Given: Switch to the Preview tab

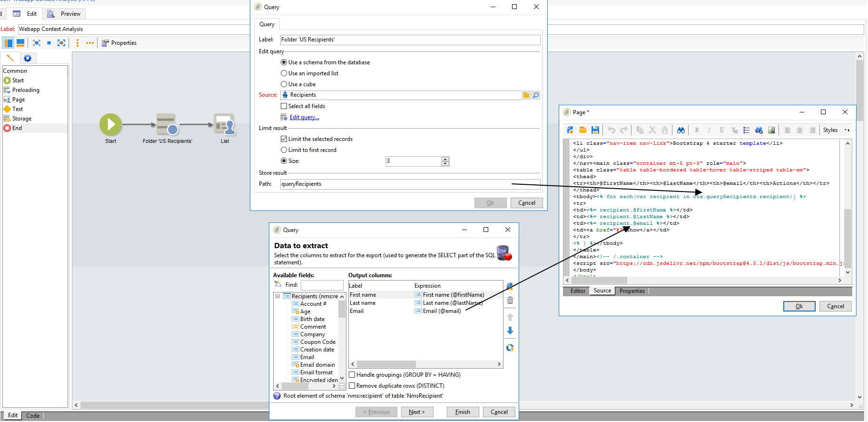Looking at the screenshot, I should pos(65,14).
